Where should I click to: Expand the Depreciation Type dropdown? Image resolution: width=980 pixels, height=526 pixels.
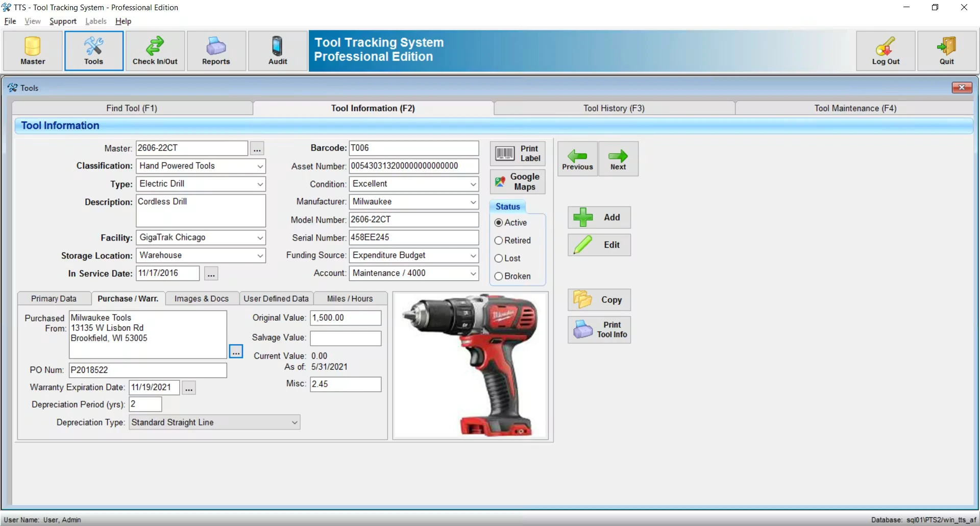tap(295, 422)
